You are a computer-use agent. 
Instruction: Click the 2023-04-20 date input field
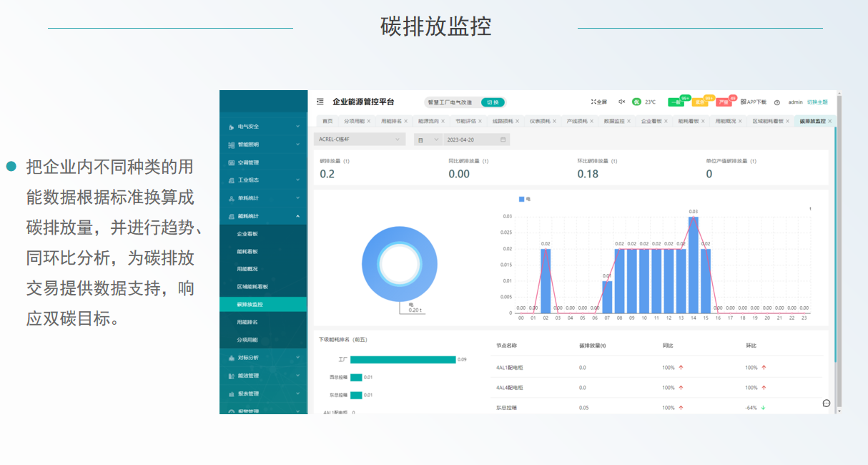click(477, 139)
